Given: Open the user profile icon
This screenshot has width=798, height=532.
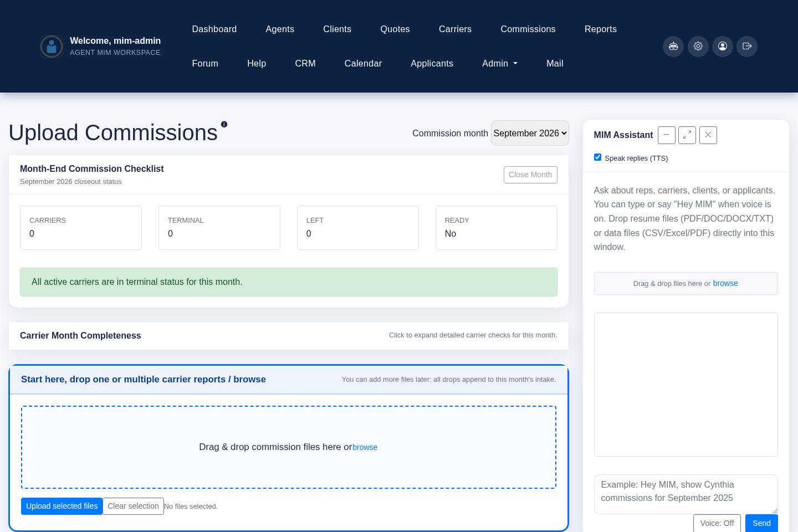Looking at the screenshot, I should 723,46.
